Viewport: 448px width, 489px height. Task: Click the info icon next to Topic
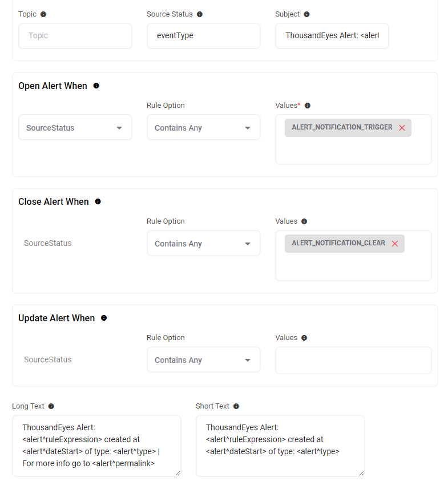pyautogui.click(x=43, y=14)
